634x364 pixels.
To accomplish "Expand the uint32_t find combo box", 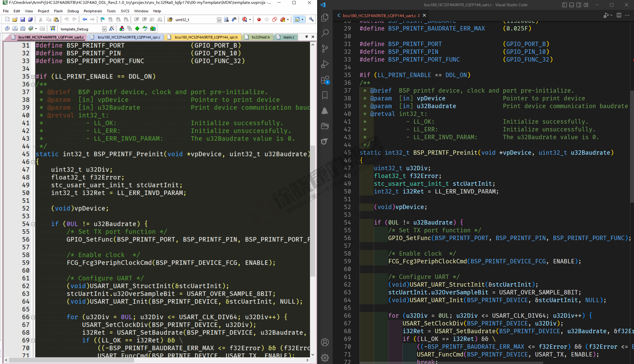I will coord(219,20).
